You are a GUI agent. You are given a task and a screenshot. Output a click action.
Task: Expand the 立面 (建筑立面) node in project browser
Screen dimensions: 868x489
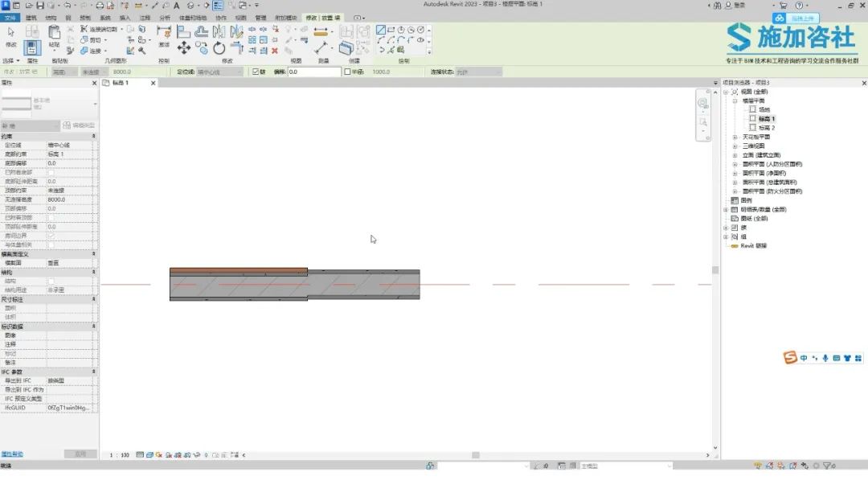tap(735, 155)
